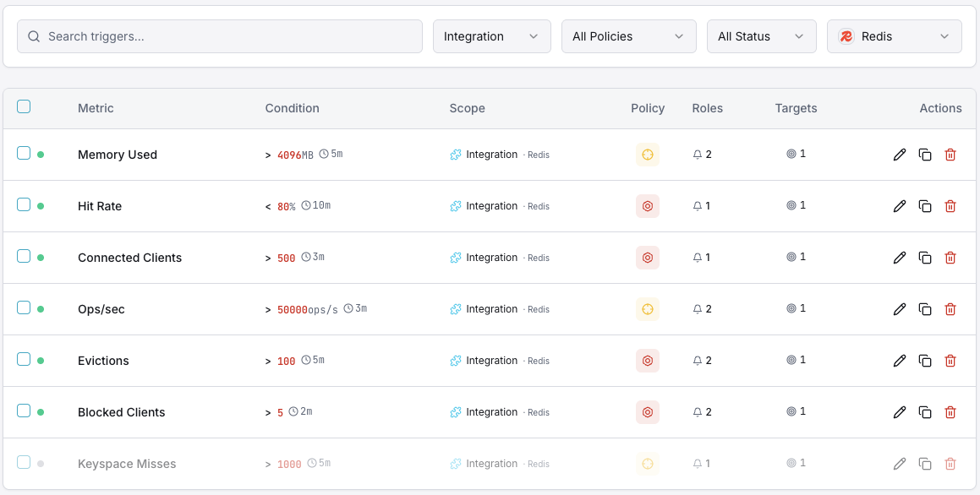Open the Keyspace Misses trigger name

(127, 463)
